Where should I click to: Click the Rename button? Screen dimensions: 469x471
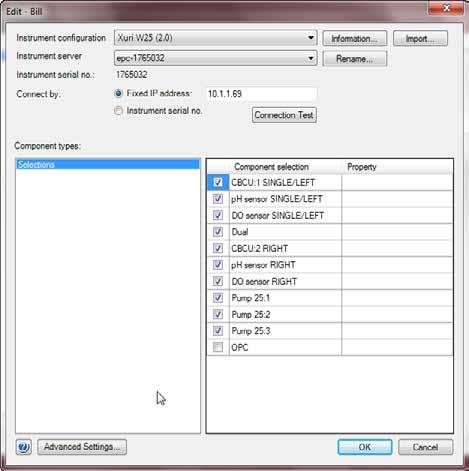355,59
